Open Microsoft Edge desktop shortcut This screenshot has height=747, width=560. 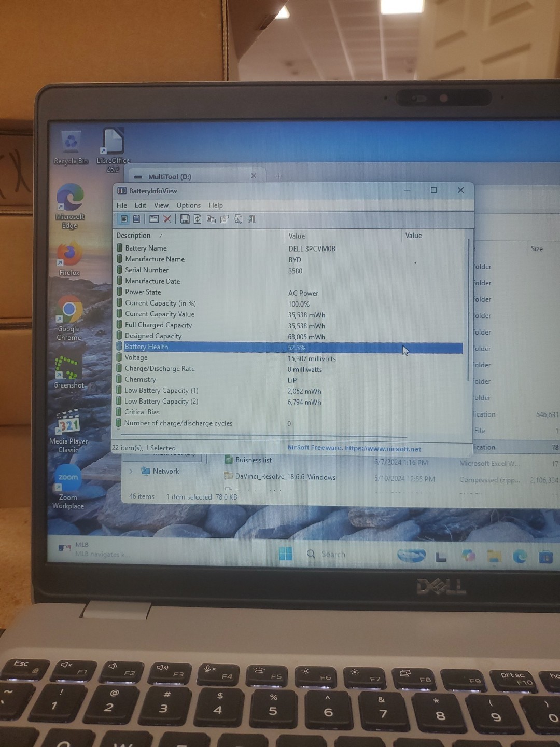coord(70,206)
